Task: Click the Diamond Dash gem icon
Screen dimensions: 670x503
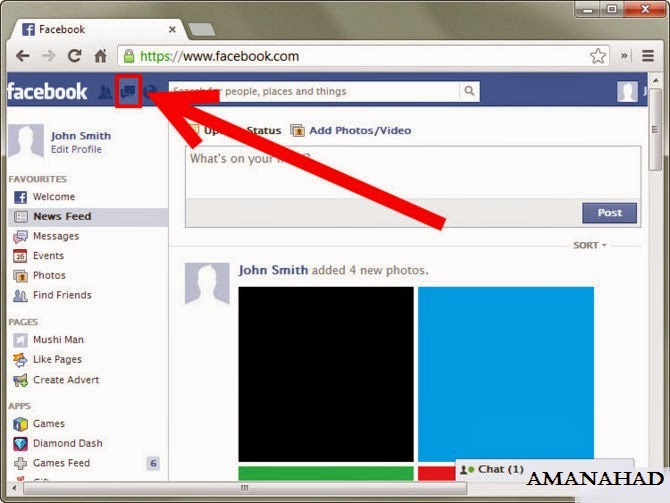Action: [x=20, y=444]
